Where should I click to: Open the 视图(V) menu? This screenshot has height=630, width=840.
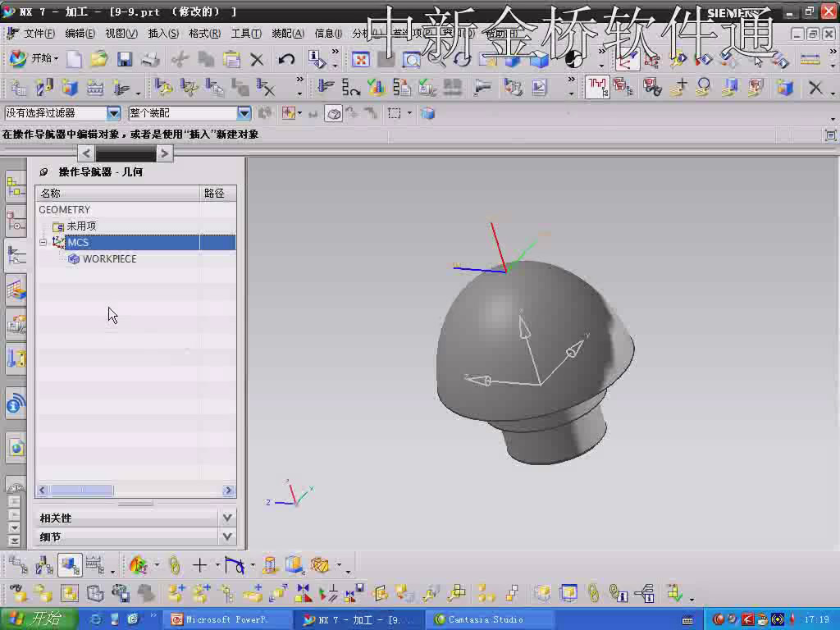(121, 34)
